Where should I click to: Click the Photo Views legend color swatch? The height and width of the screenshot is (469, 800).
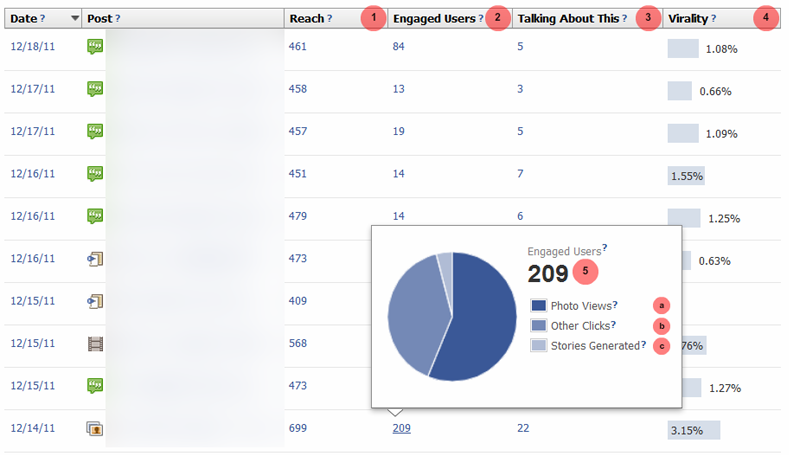tap(537, 306)
